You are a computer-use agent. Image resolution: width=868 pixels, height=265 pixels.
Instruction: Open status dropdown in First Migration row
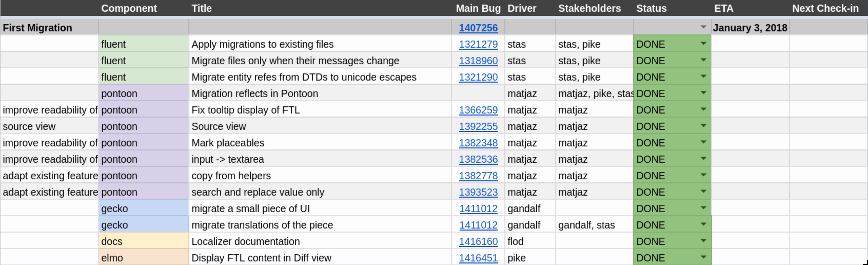[703, 27]
